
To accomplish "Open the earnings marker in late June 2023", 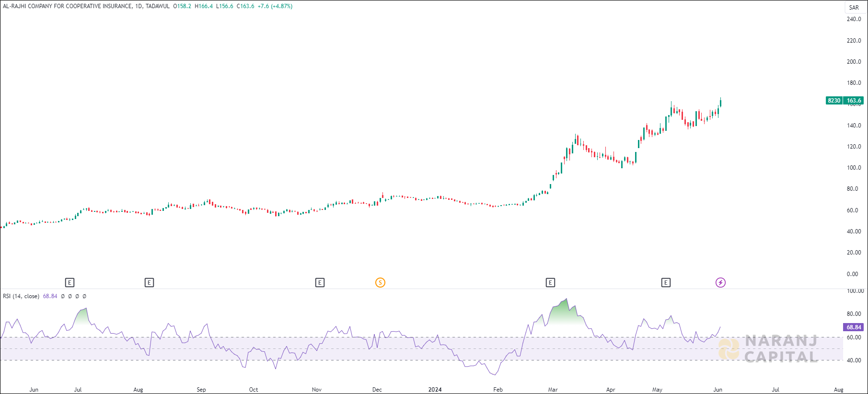I will click(x=69, y=283).
